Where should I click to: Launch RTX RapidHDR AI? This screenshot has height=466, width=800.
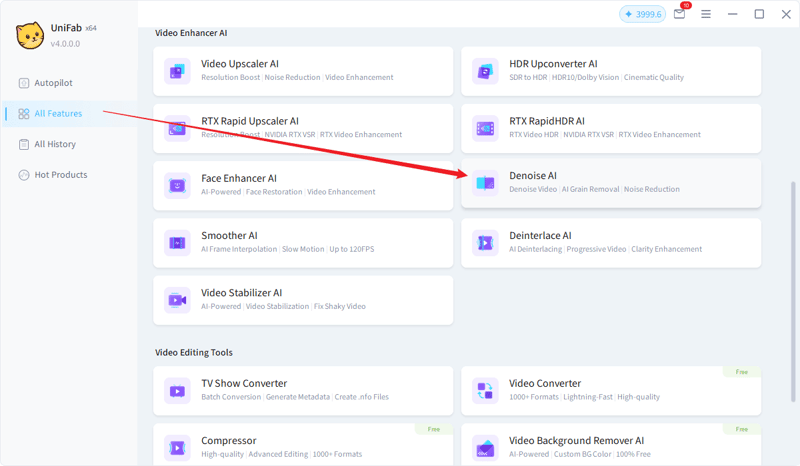pos(611,128)
